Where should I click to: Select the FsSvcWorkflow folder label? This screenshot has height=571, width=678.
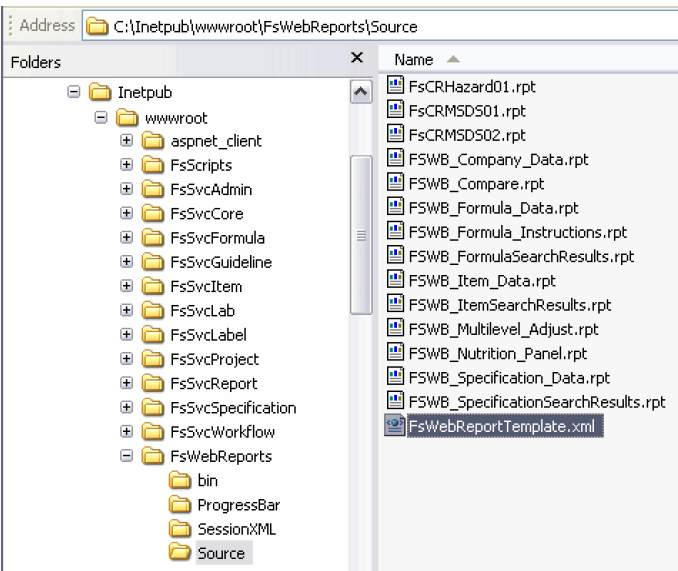click(x=222, y=432)
